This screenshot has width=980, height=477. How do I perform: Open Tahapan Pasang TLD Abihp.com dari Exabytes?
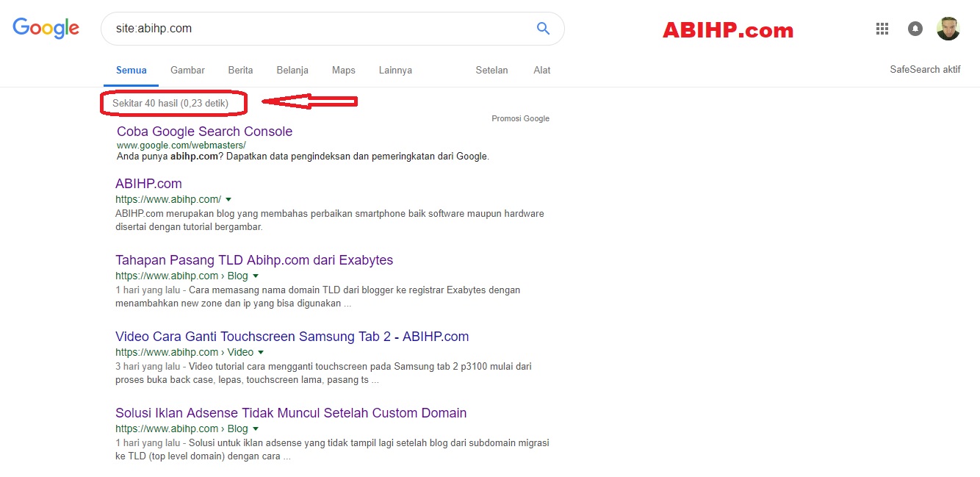point(254,260)
